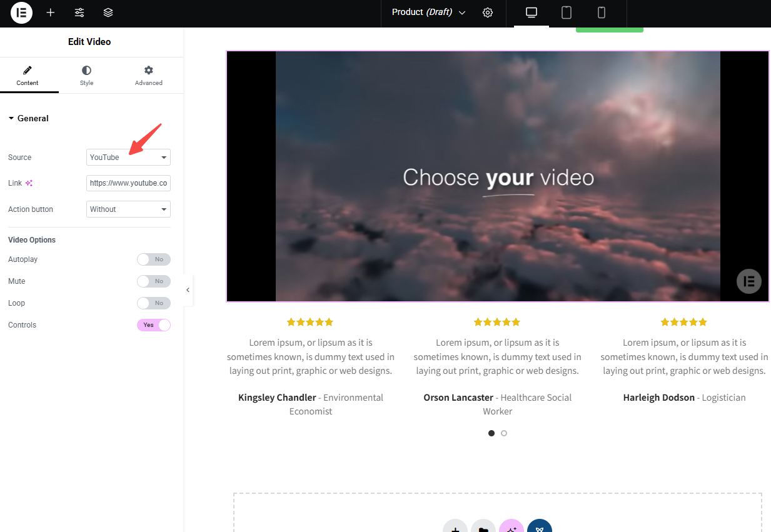Click the Elementor logo in top bar

click(x=21, y=13)
